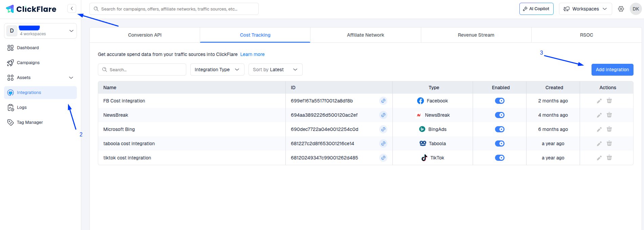Open Tag Manager in the sidebar
Image resolution: width=644 pixels, height=230 pixels.
(40, 122)
